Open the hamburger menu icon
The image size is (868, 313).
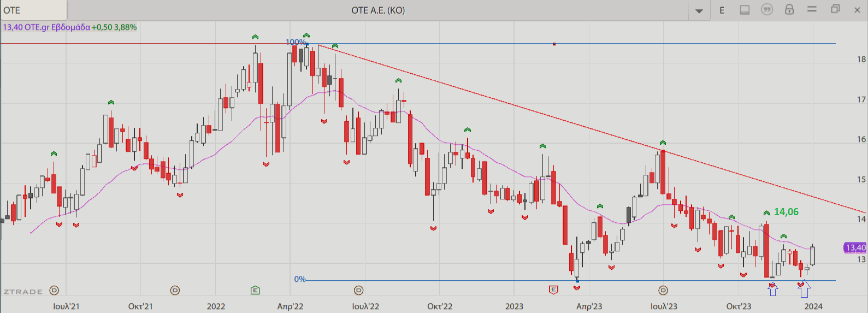click(x=812, y=9)
